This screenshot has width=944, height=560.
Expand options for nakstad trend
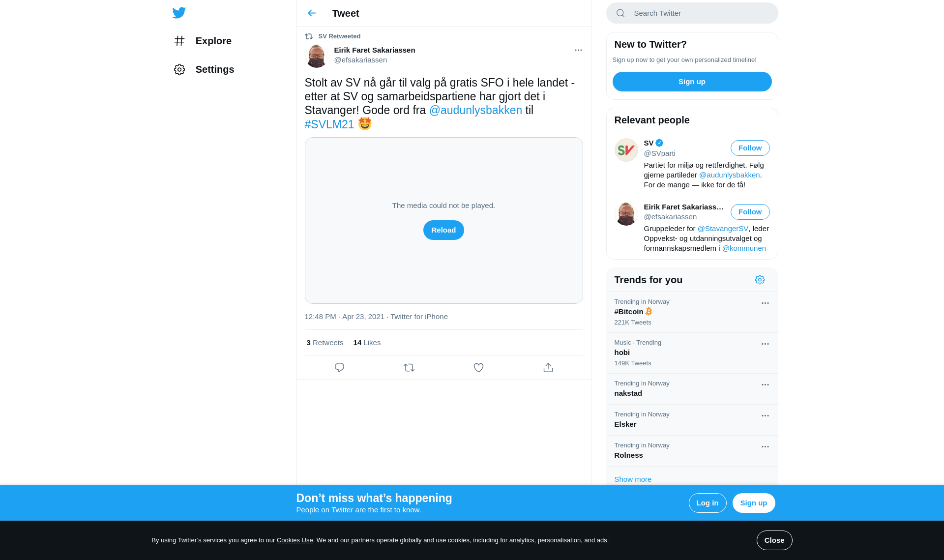tap(765, 385)
